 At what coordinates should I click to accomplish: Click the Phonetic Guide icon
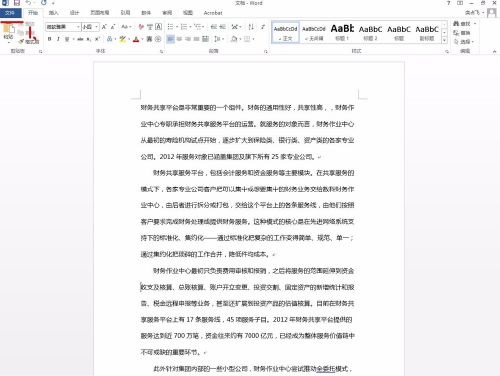point(150,27)
